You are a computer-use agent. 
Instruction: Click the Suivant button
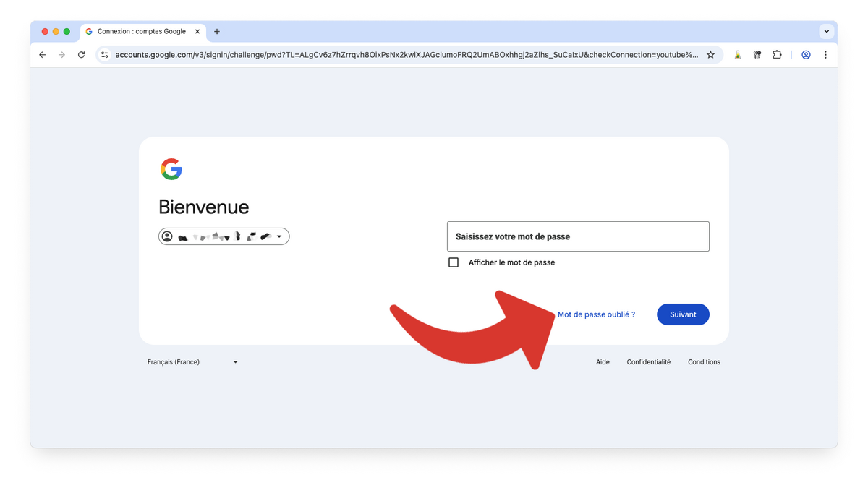coord(683,314)
